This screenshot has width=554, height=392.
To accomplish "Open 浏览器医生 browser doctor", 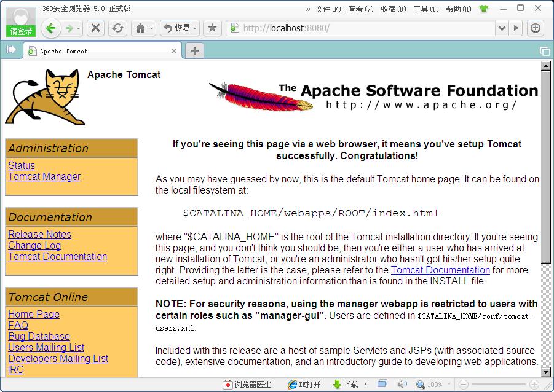I will coord(247,384).
